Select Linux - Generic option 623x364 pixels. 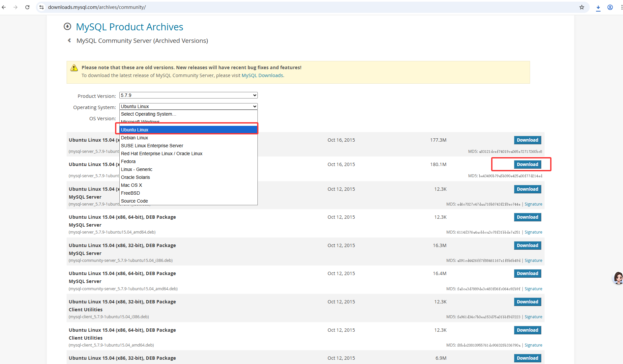coord(189,169)
